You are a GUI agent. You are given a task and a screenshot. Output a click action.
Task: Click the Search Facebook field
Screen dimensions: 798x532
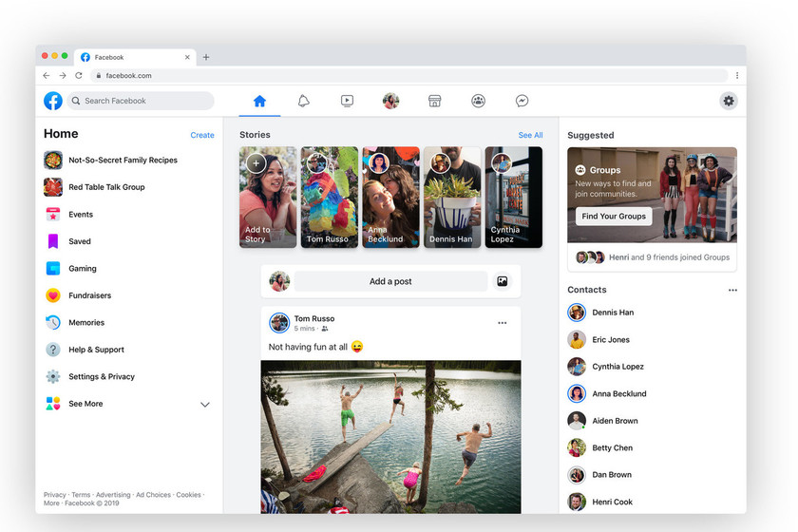141,101
